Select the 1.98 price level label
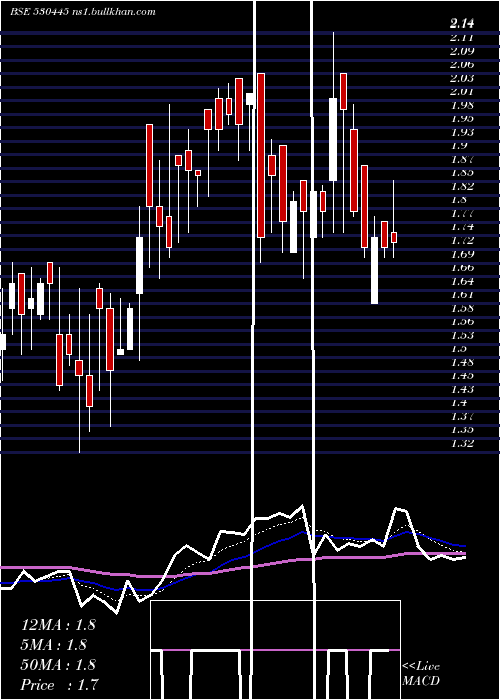 tap(462, 105)
